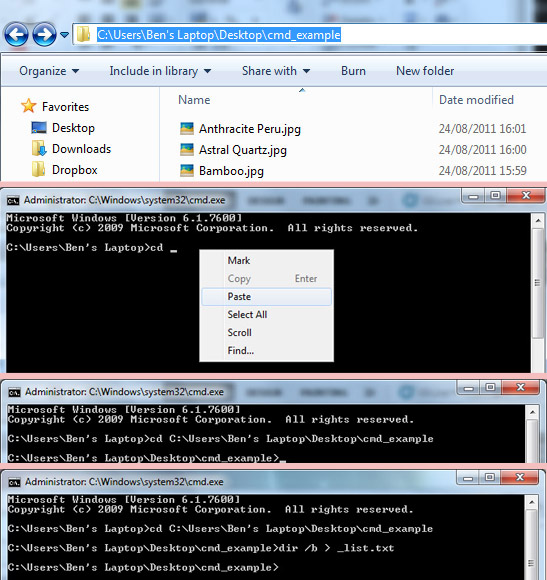The width and height of the screenshot is (547, 580).
Task: Select file Astral Quartz.jpg
Action: point(243,150)
